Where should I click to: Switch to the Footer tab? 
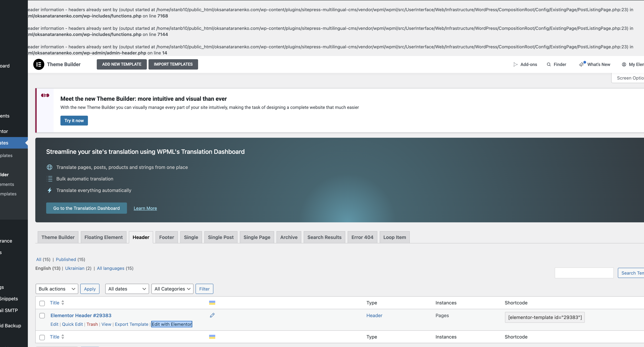pos(167,237)
